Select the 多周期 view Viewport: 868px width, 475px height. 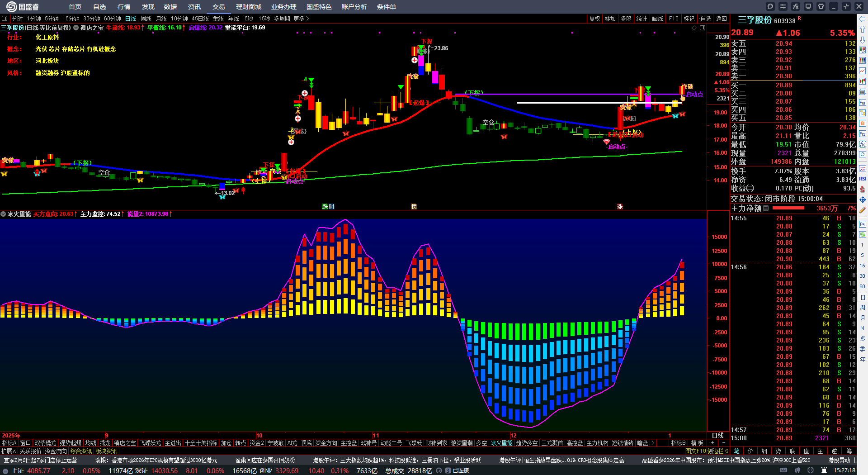pyautogui.click(x=282, y=19)
